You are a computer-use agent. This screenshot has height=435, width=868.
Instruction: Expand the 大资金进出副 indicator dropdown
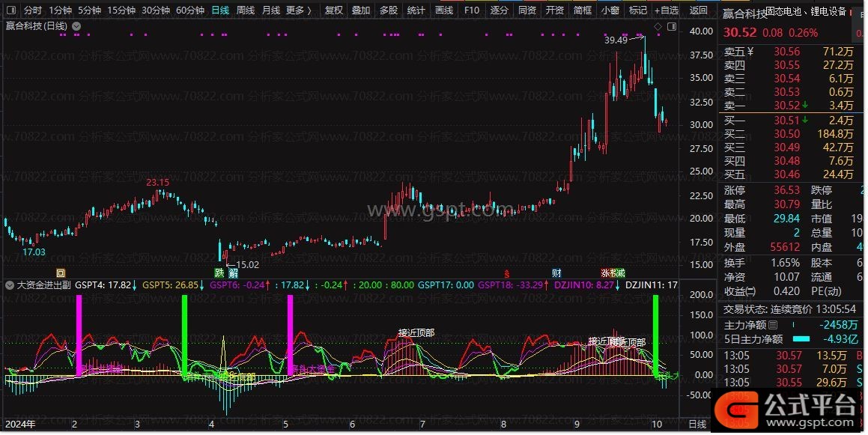point(10,285)
